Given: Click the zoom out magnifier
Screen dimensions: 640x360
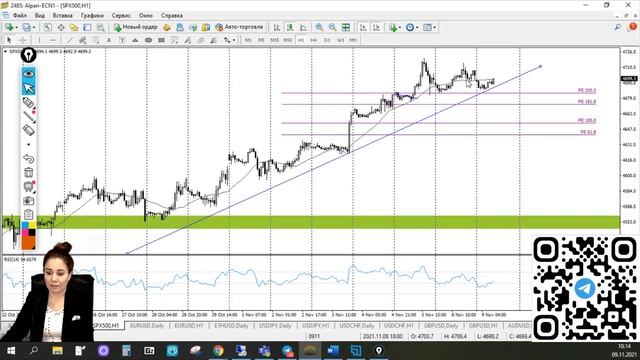Looking at the screenshot, I should tap(332, 27).
